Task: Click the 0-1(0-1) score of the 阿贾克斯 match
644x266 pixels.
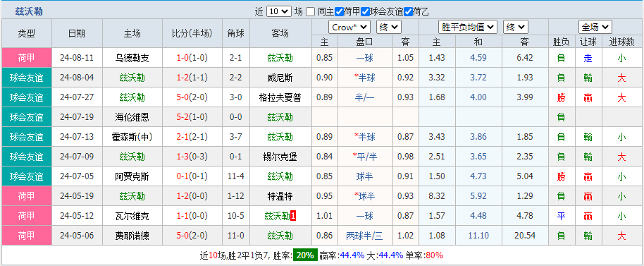Action: [x=192, y=176]
